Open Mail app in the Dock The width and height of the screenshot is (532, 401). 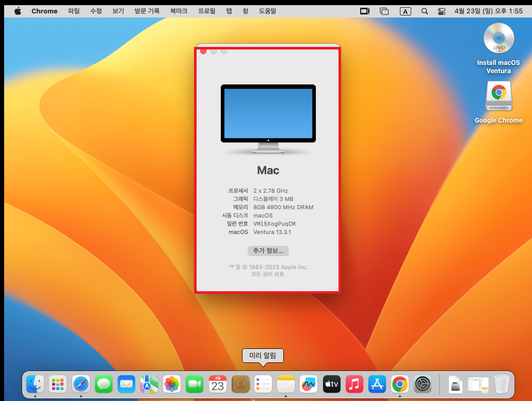point(126,385)
